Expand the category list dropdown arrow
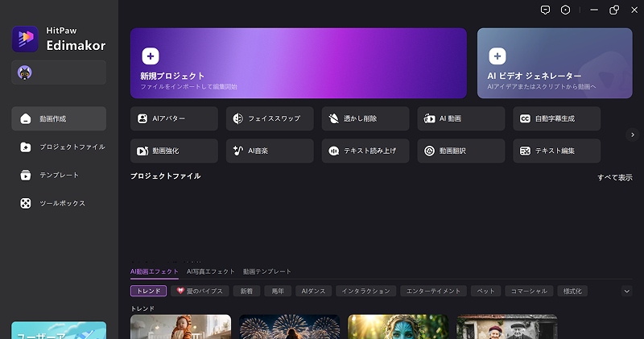Image resolution: width=644 pixels, height=339 pixels. pyautogui.click(x=627, y=291)
